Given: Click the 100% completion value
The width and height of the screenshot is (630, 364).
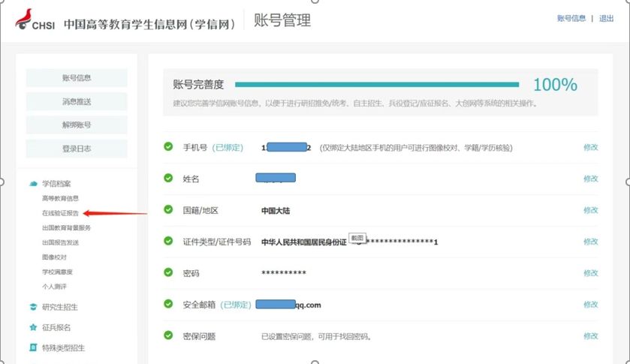Looking at the screenshot, I should tap(555, 85).
